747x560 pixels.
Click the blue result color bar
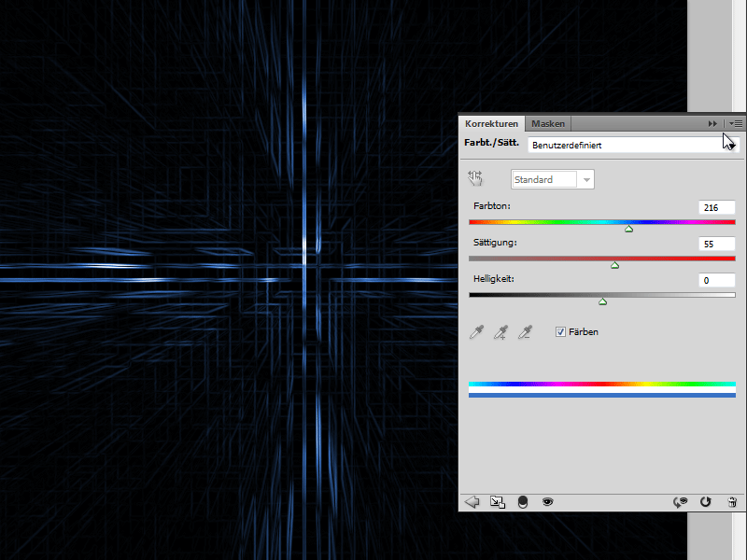tap(602, 395)
